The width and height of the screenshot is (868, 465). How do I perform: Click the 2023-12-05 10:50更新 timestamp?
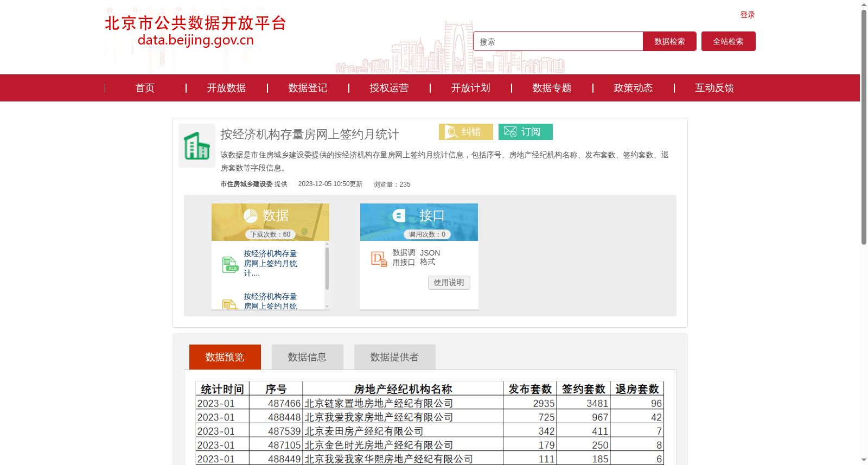pyautogui.click(x=330, y=184)
